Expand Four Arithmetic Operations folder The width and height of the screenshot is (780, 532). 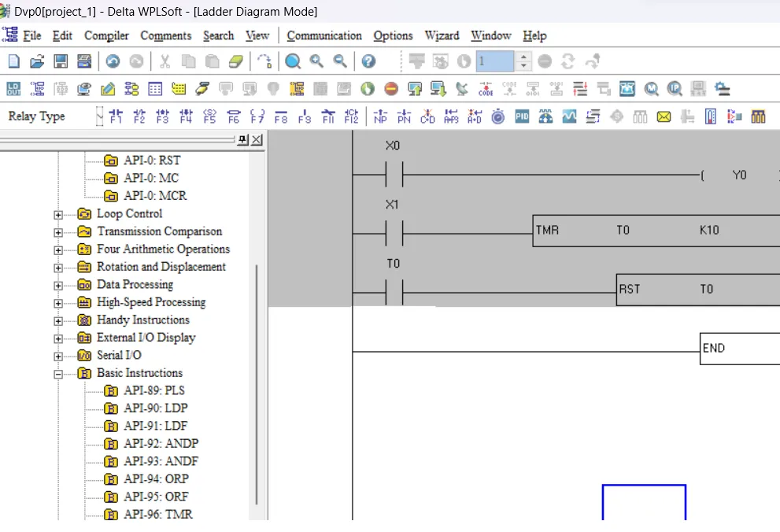[x=58, y=250]
